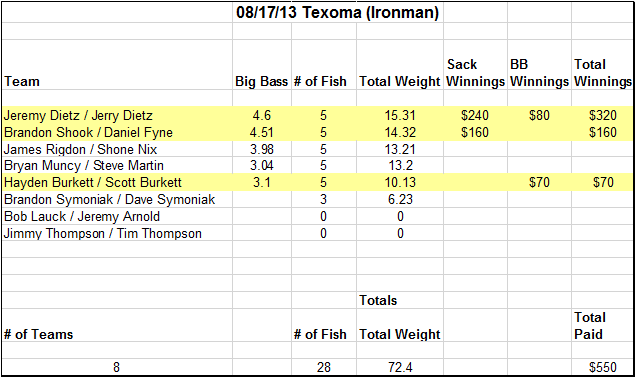The height and width of the screenshot is (380, 638).
Task: Select the $550 total paid cell
Action: (603, 367)
